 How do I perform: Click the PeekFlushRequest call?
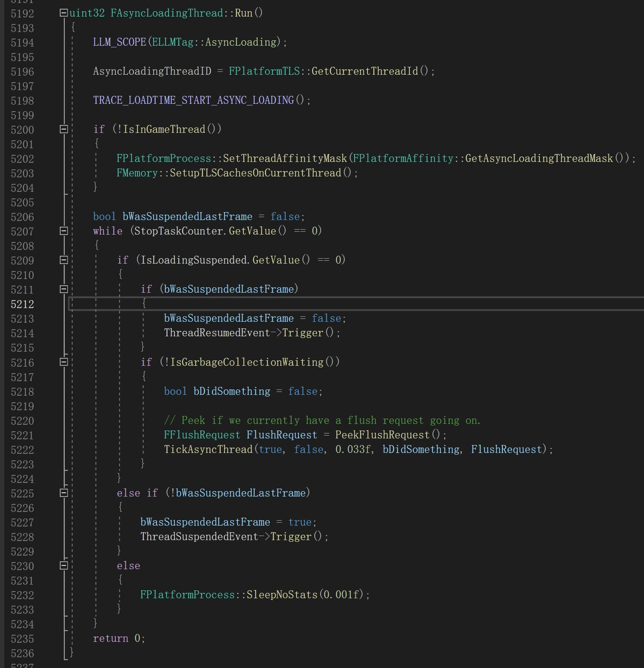click(x=382, y=435)
